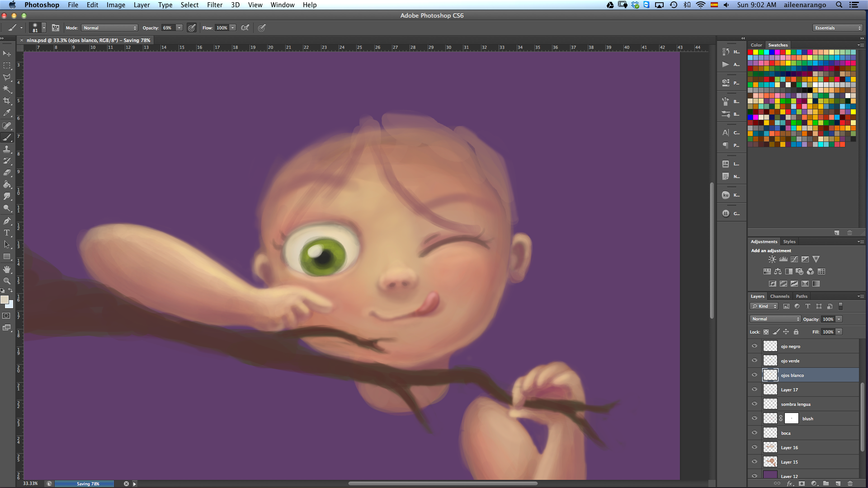Cancel the saving progress operation

click(126, 483)
